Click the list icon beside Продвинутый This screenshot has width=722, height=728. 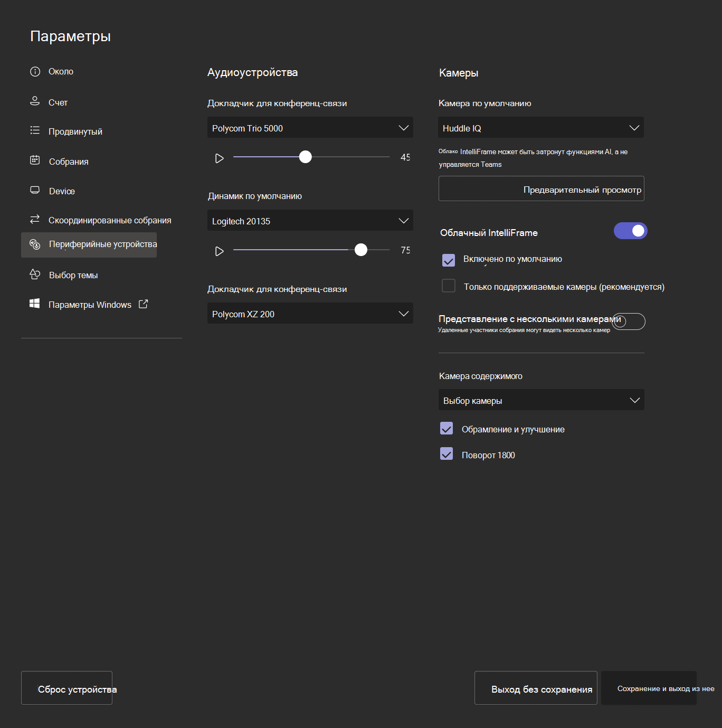click(35, 130)
